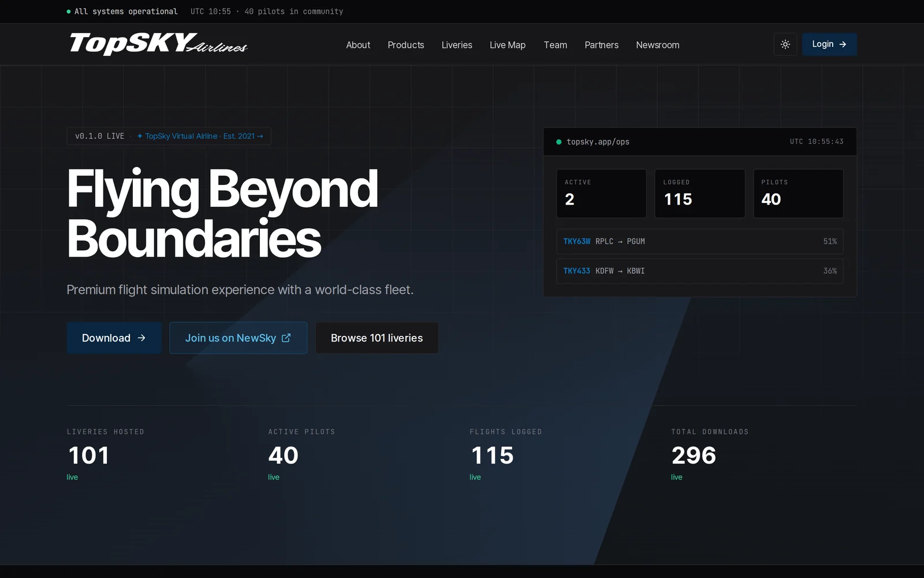
Task: Open TopSky Virtual Airline Est. 2021 link
Action: [x=200, y=136]
